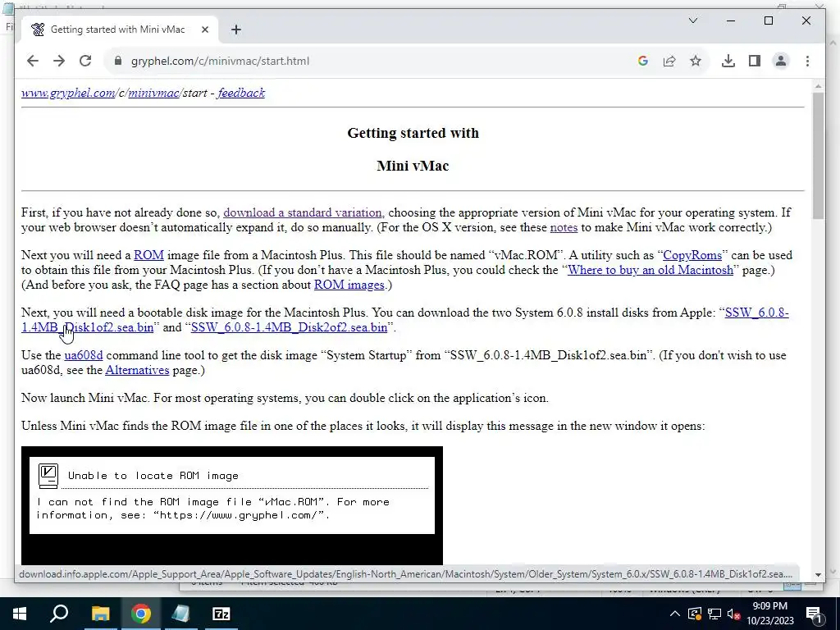Click the Google icon in address bar
Image resolution: width=840 pixels, height=630 pixels.
pos(643,61)
